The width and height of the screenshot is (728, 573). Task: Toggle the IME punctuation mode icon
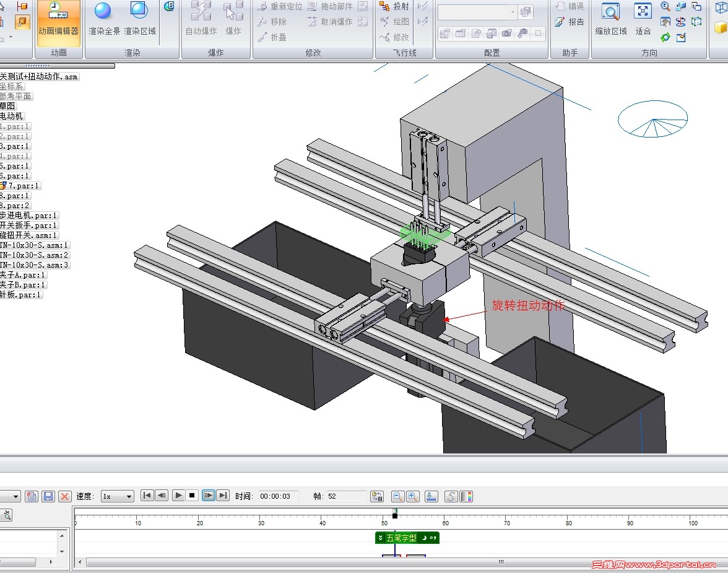(x=433, y=538)
